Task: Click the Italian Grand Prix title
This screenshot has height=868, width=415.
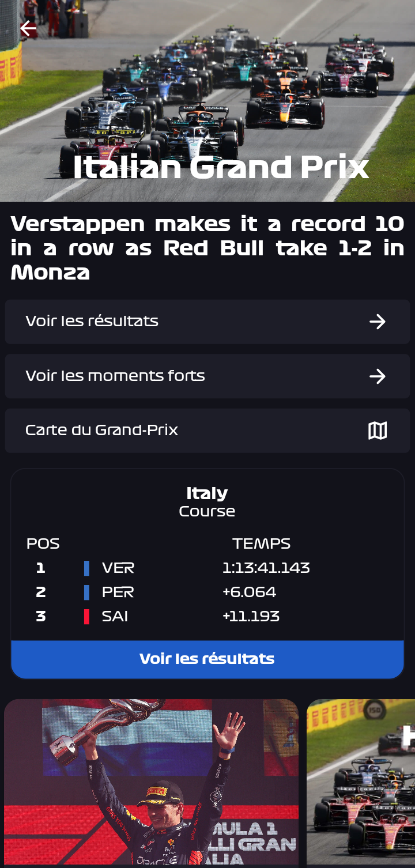Action: tap(221, 167)
